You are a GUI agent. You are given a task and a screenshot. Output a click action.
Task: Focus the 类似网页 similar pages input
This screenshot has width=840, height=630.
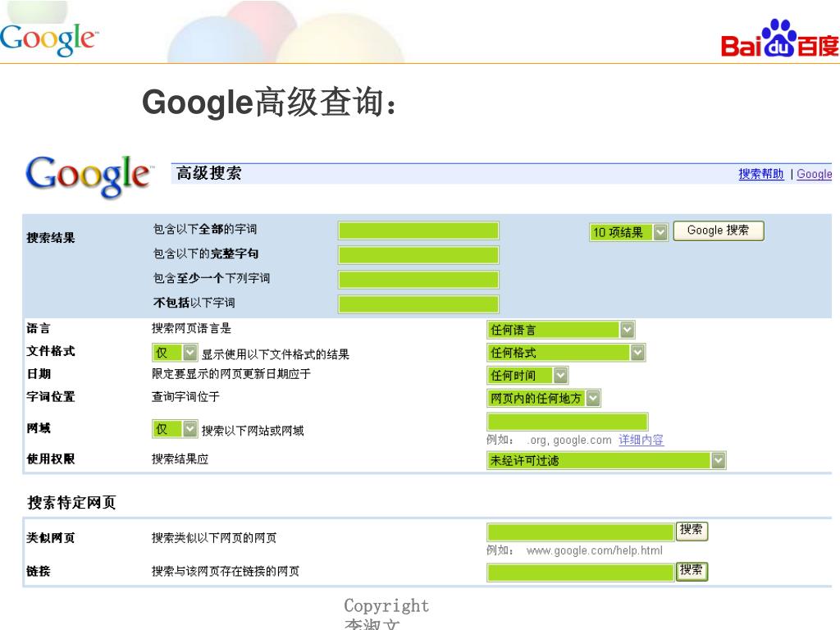coord(581,532)
